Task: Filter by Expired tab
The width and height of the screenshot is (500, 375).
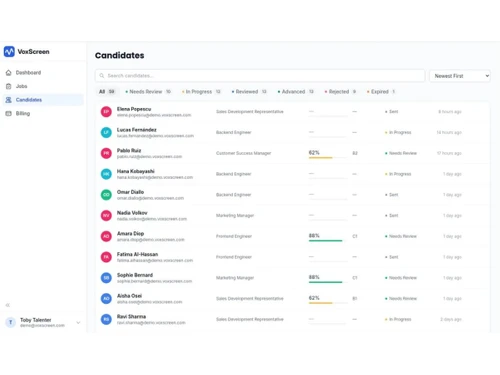Action: pyautogui.click(x=381, y=92)
